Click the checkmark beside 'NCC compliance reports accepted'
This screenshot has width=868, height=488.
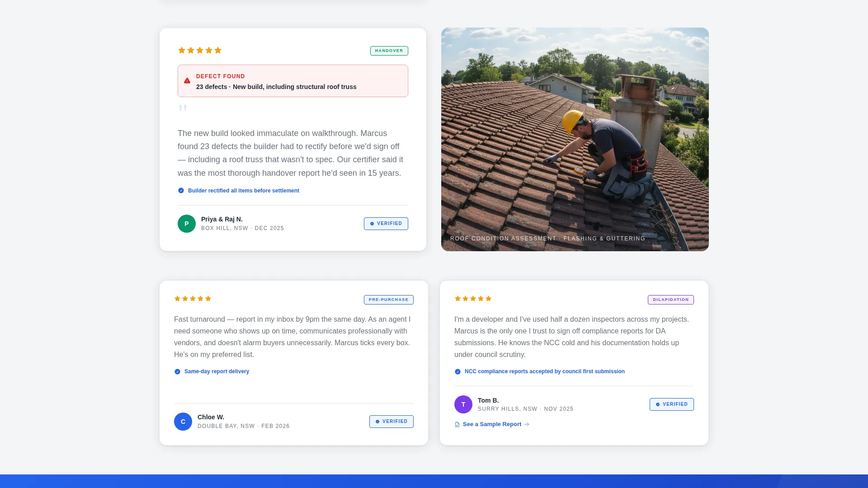coord(458,372)
